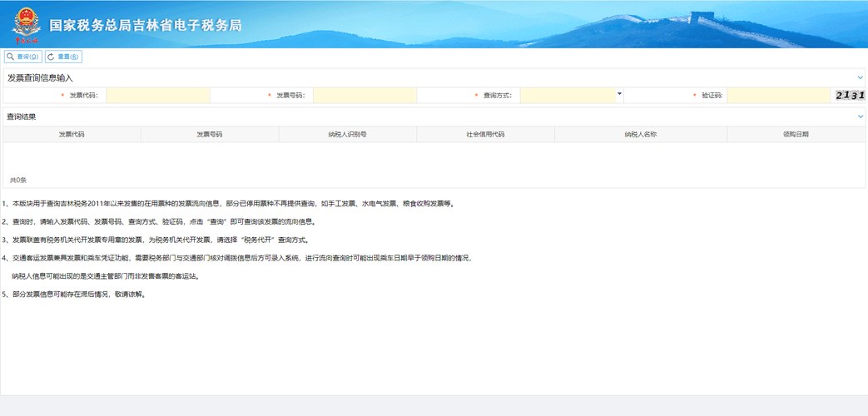Click the 纳税人名称 column header
This screenshot has height=416, width=868.
tap(641, 134)
